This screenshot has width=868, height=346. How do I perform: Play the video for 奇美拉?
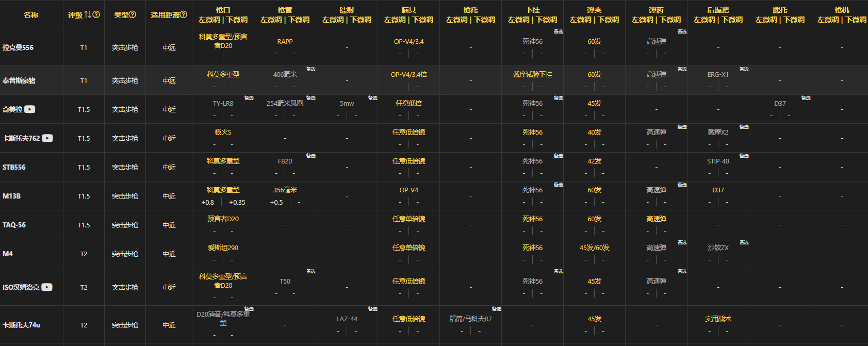pyautogui.click(x=30, y=109)
